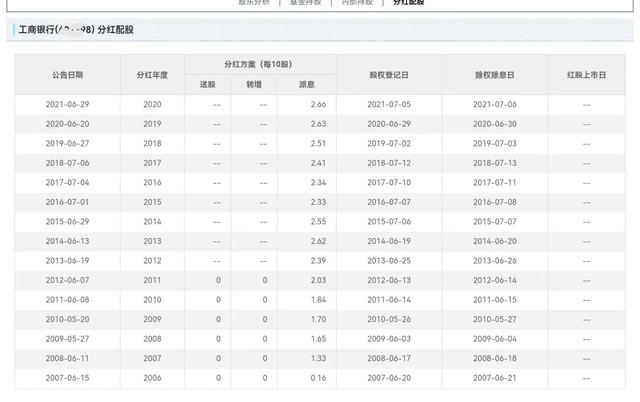Click the 红股上市日 column header
This screenshot has height=402, width=640.
pyautogui.click(x=587, y=75)
